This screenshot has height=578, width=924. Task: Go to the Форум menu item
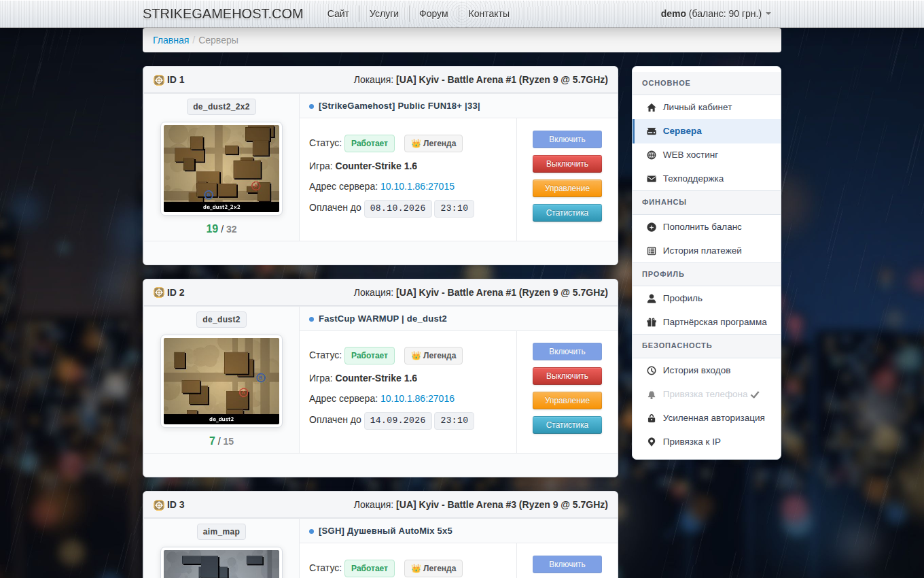(433, 14)
